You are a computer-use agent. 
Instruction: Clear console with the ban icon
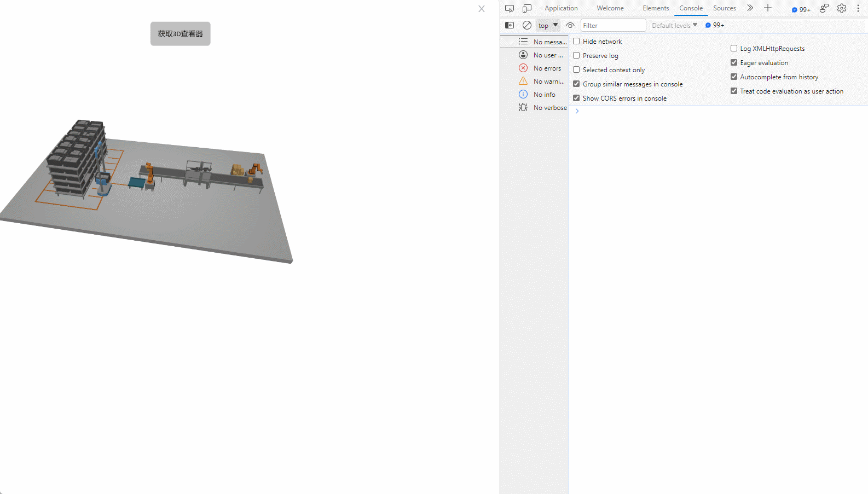pyautogui.click(x=527, y=25)
